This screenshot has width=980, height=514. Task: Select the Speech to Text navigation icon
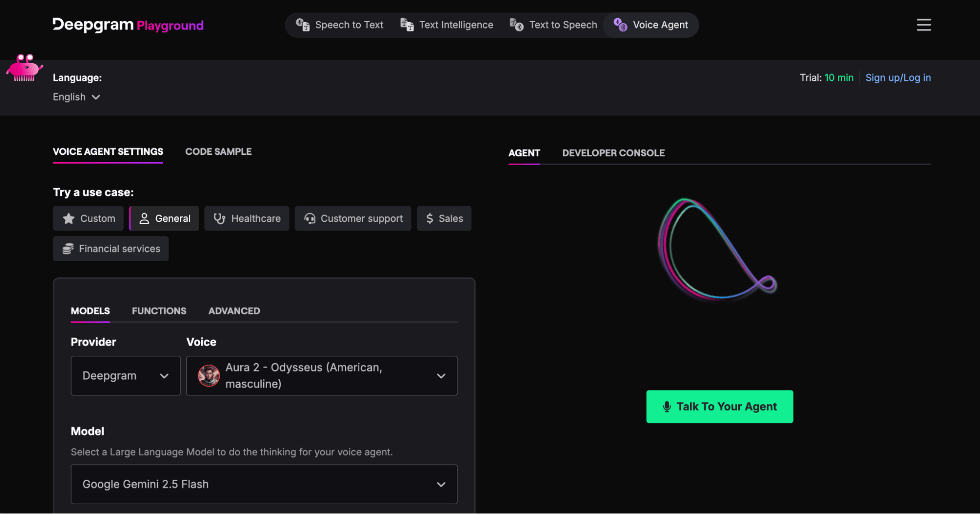click(302, 24)
